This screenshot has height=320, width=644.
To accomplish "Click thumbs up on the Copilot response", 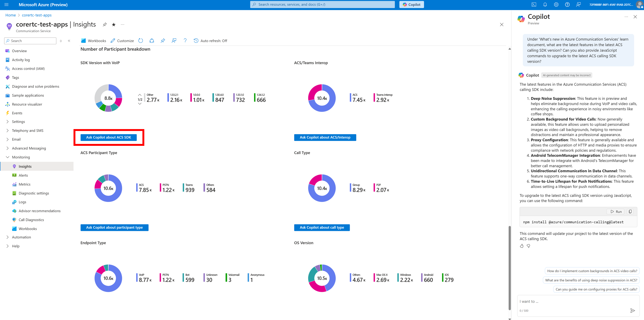I will [x=522, y=246].
